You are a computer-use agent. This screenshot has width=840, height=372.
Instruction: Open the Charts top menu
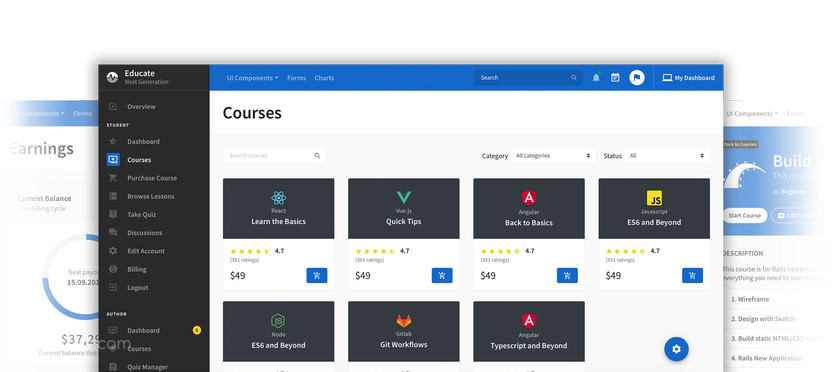(x=324, y=78)
